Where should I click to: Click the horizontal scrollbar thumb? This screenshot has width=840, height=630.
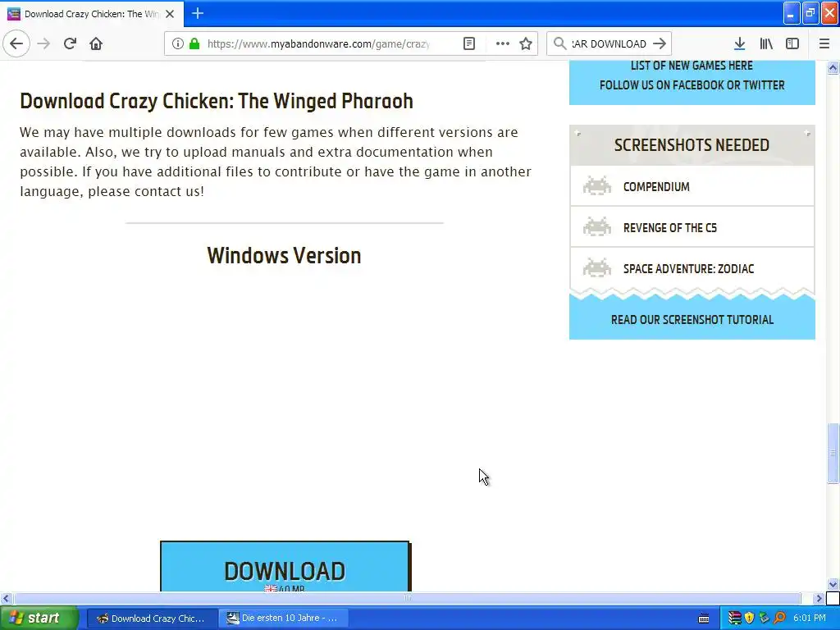(x=407, y=598)
